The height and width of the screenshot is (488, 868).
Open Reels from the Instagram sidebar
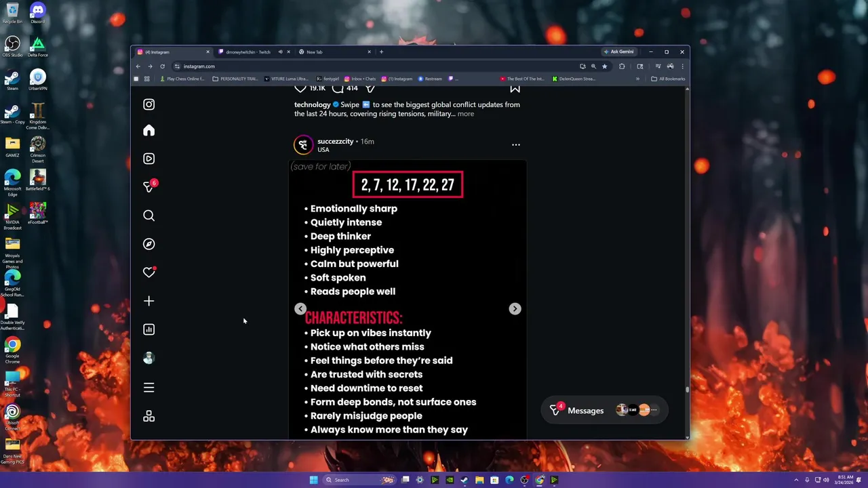pos(149,159)
